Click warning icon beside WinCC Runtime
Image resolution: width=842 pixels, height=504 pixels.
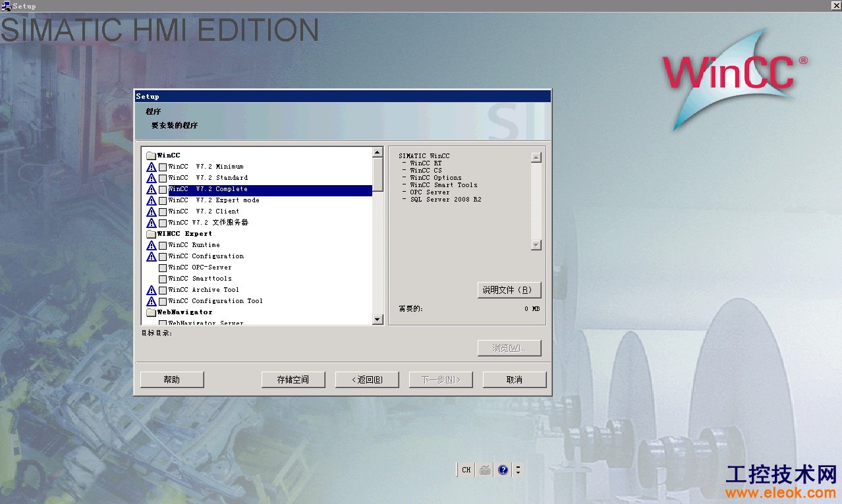152,245
